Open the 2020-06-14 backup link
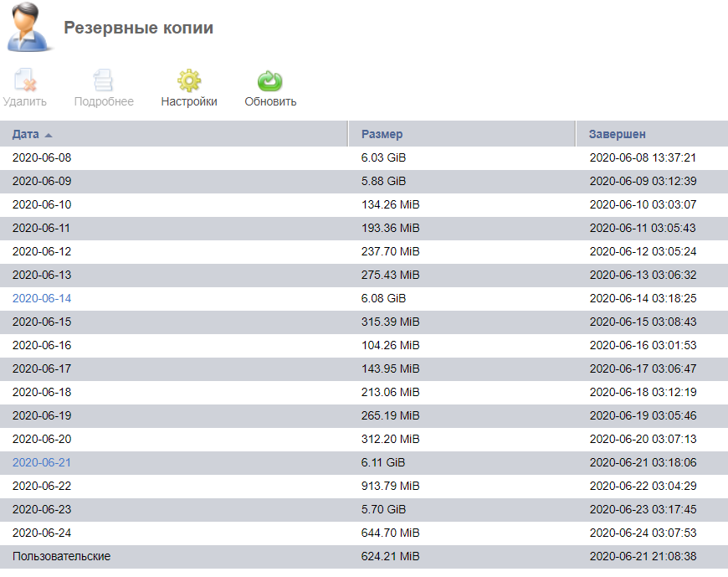728x577 pixels. (x=42, y=298)
